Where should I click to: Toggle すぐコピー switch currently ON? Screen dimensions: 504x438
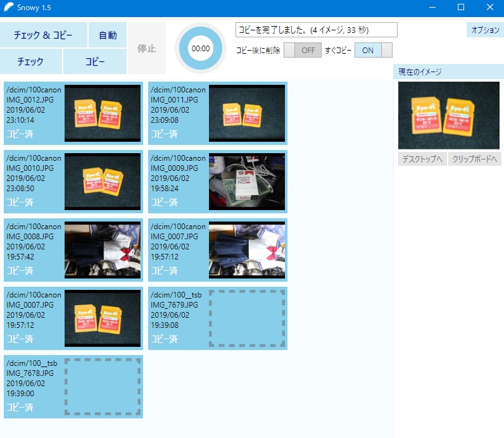point(374,51)
